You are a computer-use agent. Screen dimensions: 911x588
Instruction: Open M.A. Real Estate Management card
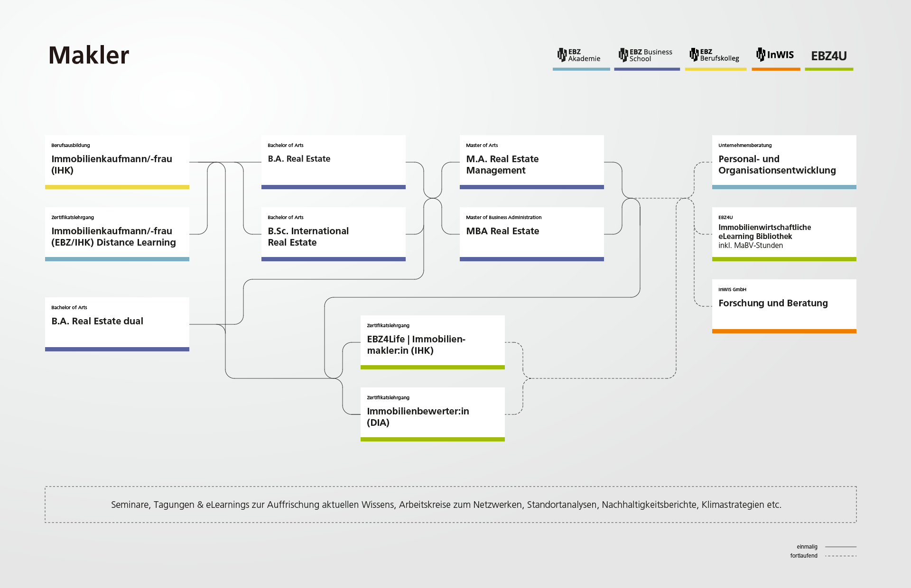(532, 162)
